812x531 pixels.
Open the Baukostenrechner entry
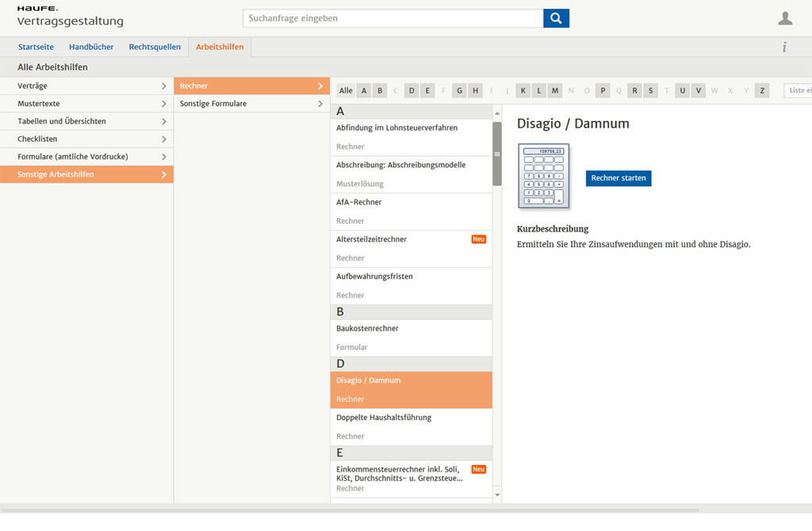(x=412, y=338)
